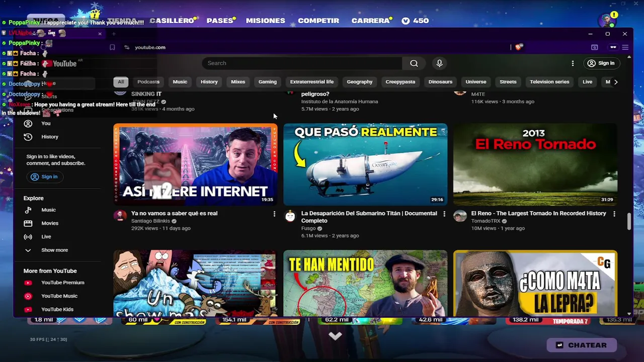This screenshot has height=362, width=644.
Task: Open Fortnite CARRERA tab
Action: click(371, 21)
